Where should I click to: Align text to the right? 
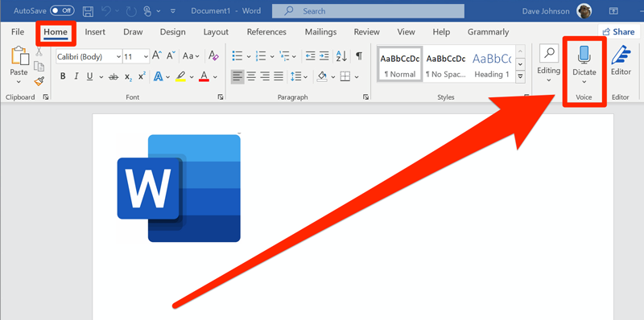(265, 76)
